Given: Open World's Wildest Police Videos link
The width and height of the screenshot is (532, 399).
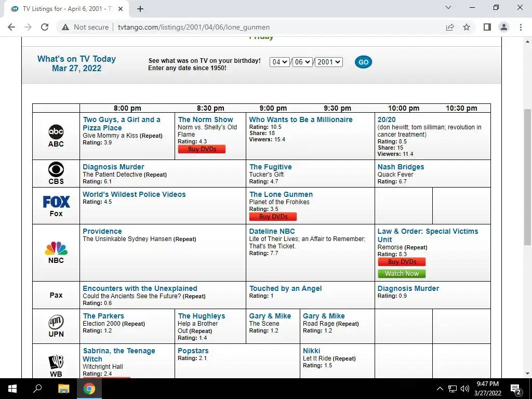Looking at the screenshot, I should pyautogui.click(x=135, y=194).
